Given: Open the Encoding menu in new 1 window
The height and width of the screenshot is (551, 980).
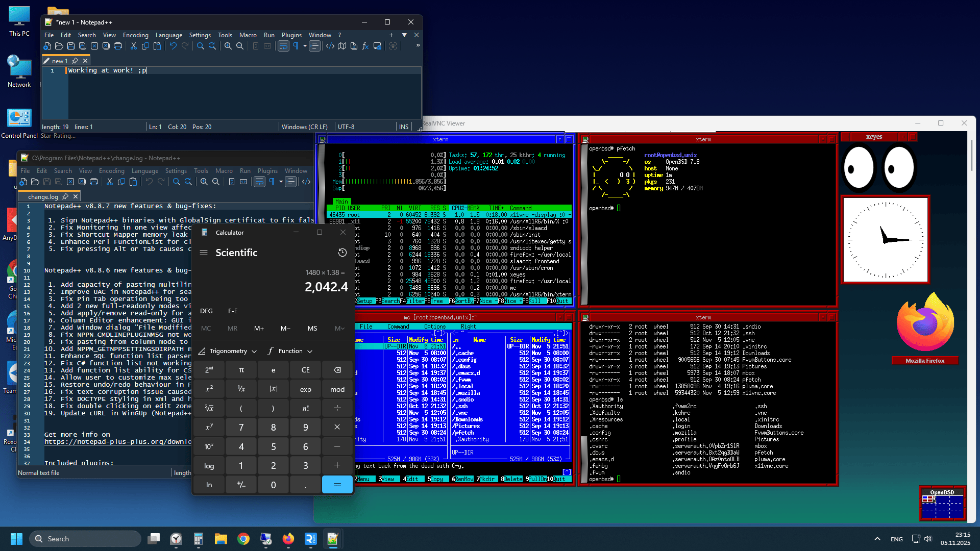Looking at the screenshot, I should click(135, 35).
